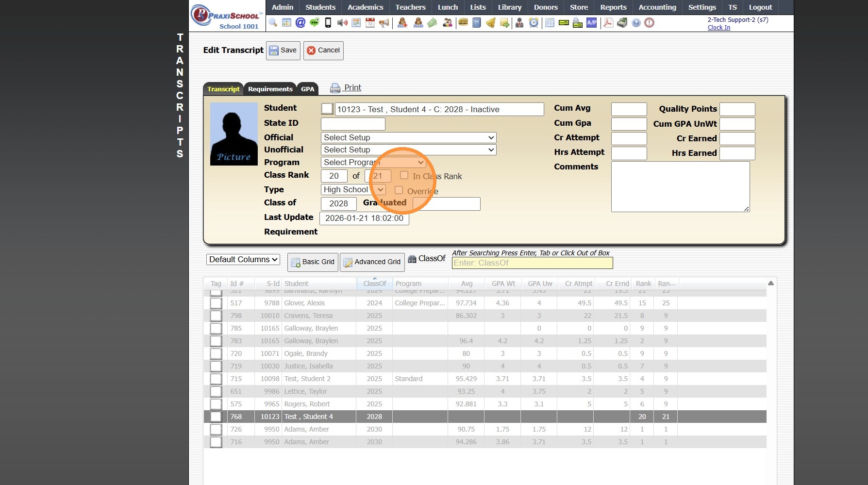868x485 pixels.
Task: Click the hamburger lunch icon
Action: coord(463,23)
